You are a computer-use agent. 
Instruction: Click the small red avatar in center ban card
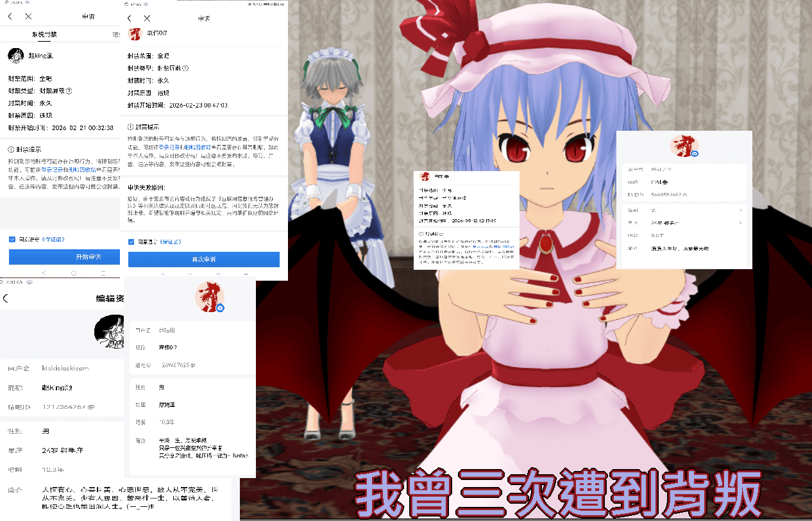point(424,177)
